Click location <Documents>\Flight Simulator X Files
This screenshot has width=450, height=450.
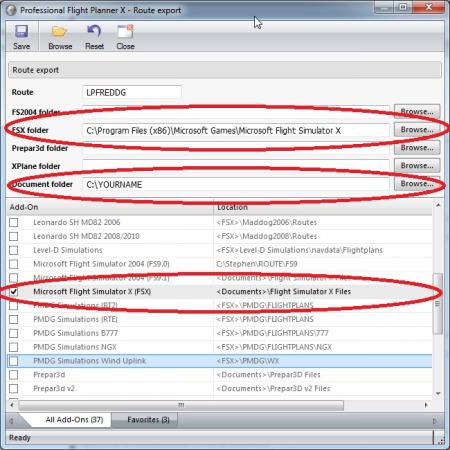coord(284,292)
